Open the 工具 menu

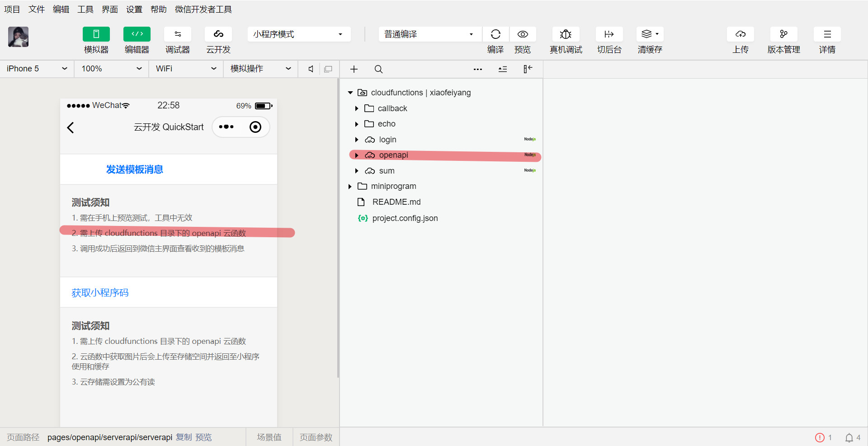[x=85, y=9]
